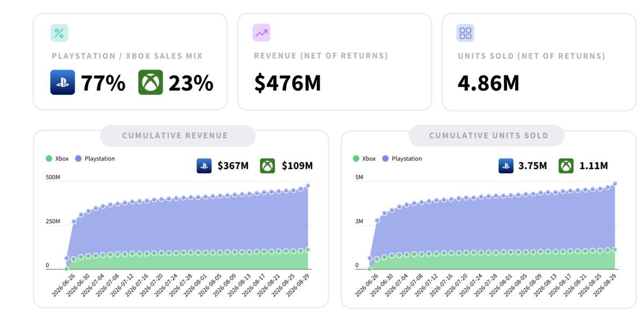Image resolution: width=644 pixels, height=322 pixels.
Task: Click the $476M revenue figure
Action: tap(287, 83)
